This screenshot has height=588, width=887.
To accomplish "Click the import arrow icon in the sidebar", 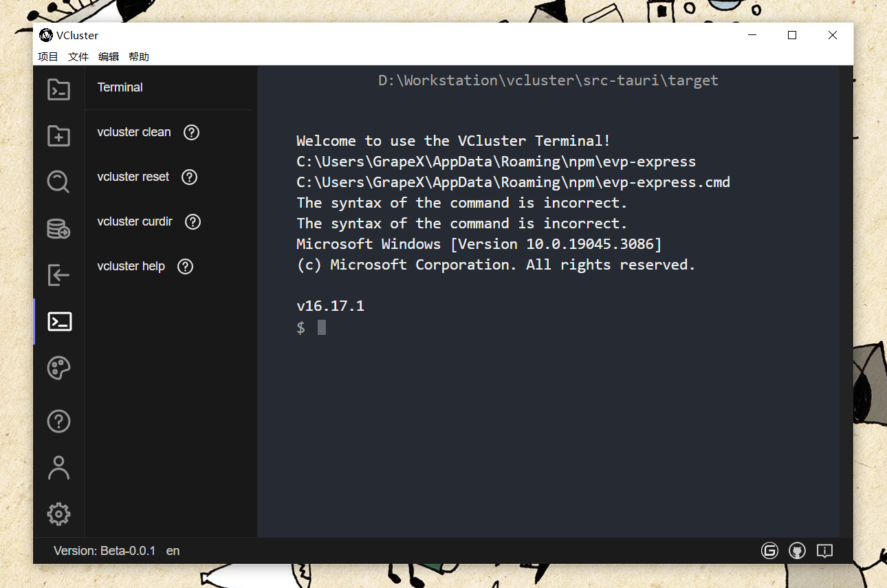I will pyautogui.click(x=58, y=275).
